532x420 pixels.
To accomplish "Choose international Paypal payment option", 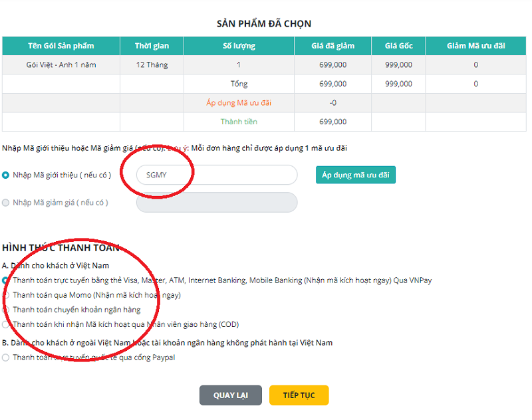I will point(6,358).
